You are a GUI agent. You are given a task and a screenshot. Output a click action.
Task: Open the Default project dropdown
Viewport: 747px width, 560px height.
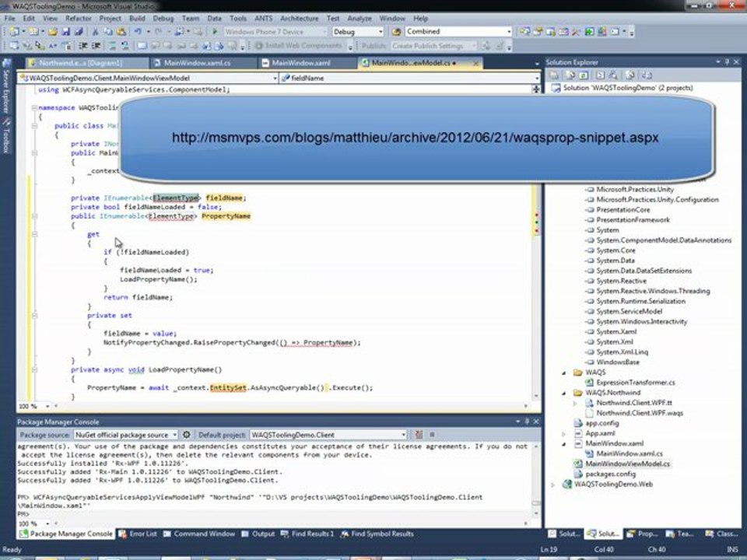click(x=403, y=435)
